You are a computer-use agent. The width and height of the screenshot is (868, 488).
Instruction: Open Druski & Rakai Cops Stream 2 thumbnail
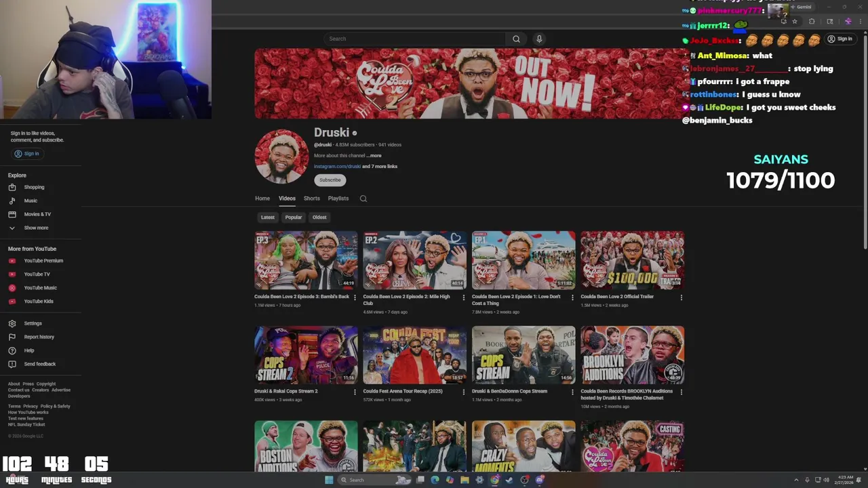(306, 355)
